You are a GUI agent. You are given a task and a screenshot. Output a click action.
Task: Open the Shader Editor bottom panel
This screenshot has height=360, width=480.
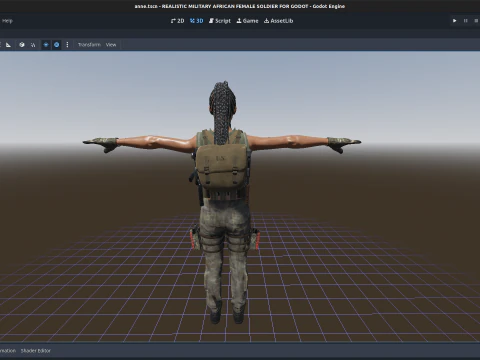point(36,351)
